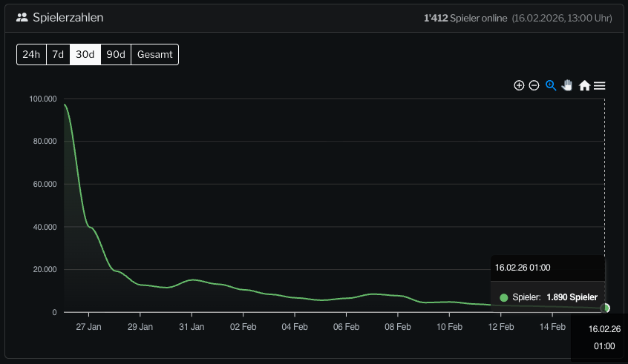Click the green Spieler series dot in tooltip
Image resolution: width=628 pixels, height=364 pixels.
504,297
